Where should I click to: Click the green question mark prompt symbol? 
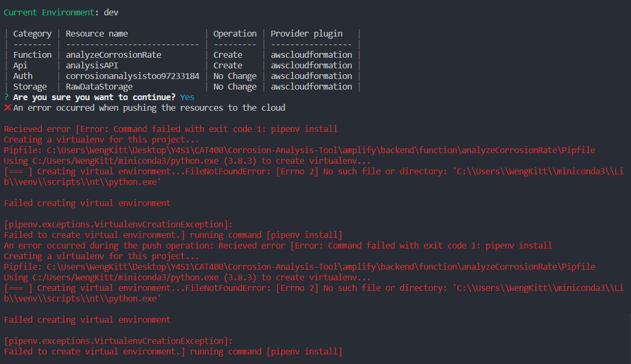coord(6,97)
